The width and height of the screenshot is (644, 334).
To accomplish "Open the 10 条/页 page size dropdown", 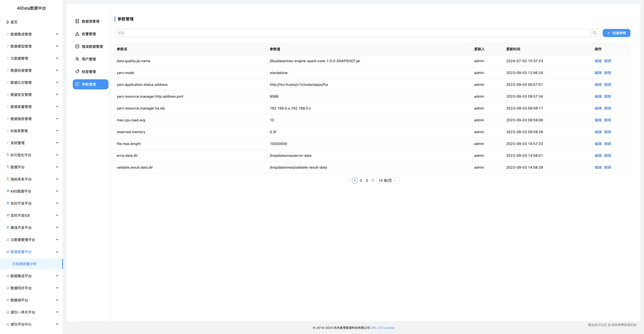I will coord(387,180).
